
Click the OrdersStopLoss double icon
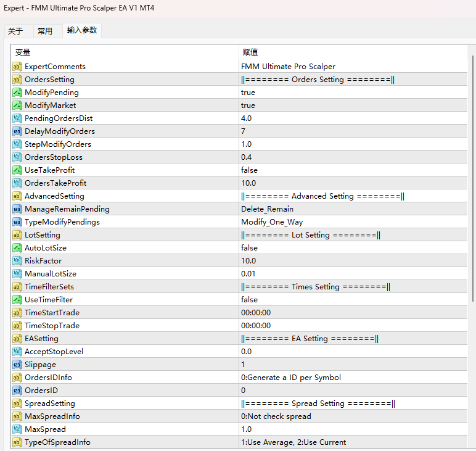[17, 157]
